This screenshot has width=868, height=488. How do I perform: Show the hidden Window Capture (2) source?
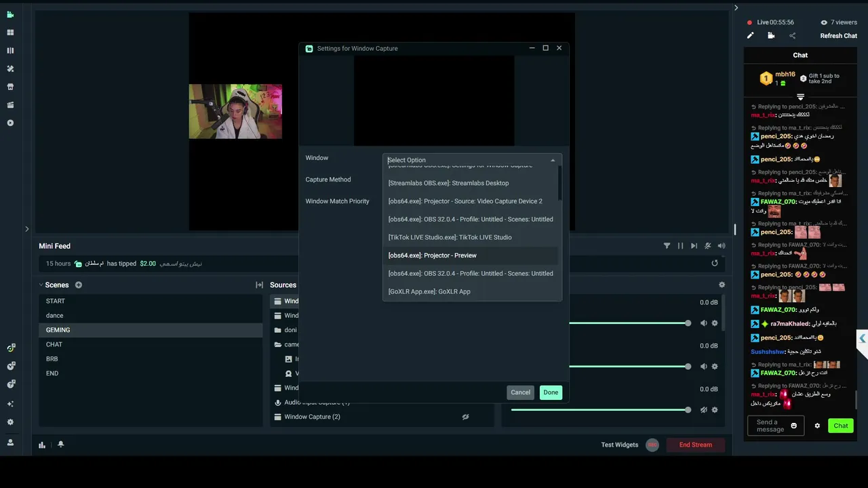[465, 417]
